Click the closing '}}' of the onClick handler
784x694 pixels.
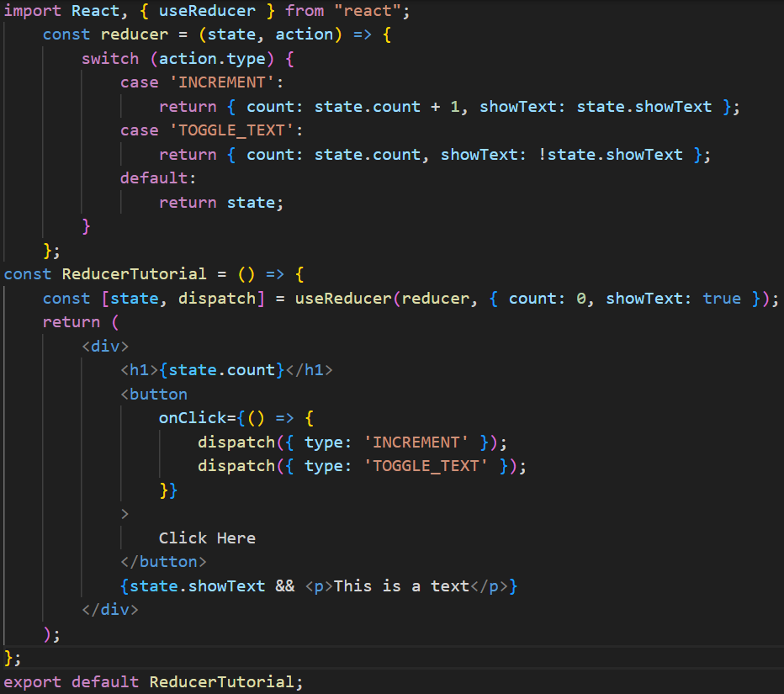click(168, 490)
